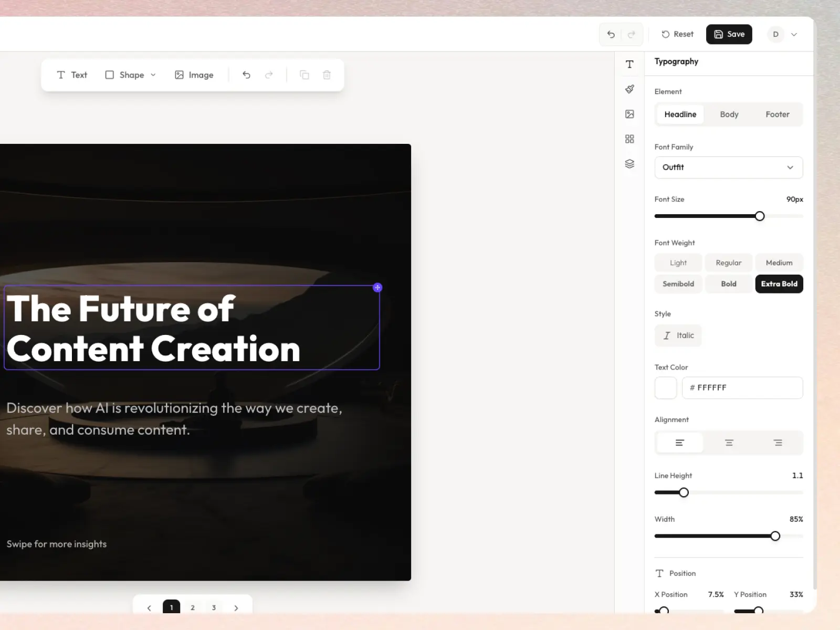Switch to the Footer element tab
Screen dimensions: 840x630
point(777,114)
